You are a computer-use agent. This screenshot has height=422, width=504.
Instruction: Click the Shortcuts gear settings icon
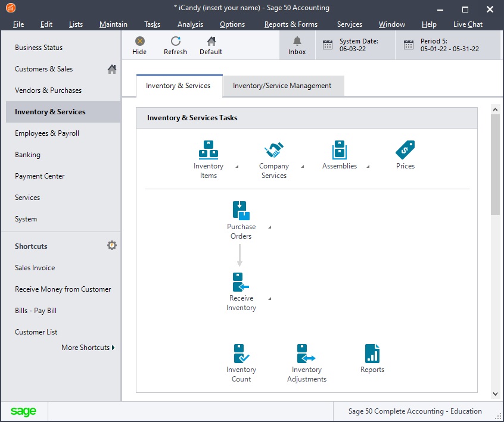tap(112, 245)
